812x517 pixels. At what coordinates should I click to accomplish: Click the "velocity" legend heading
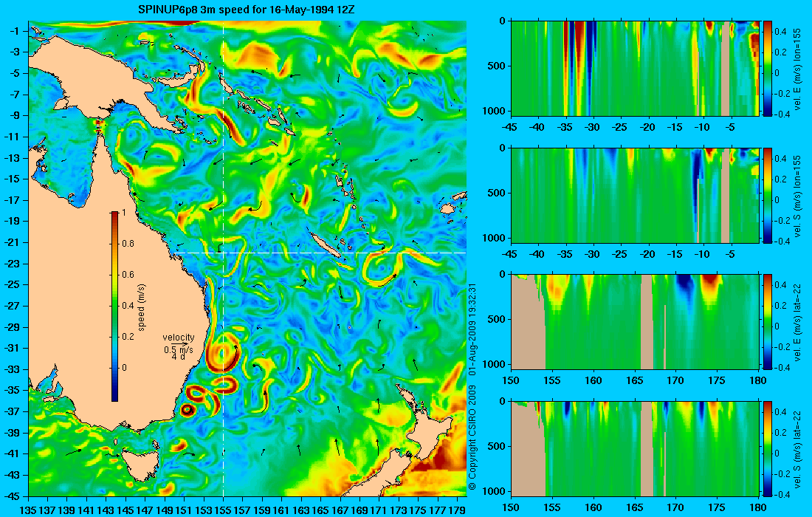pos(178,338)
